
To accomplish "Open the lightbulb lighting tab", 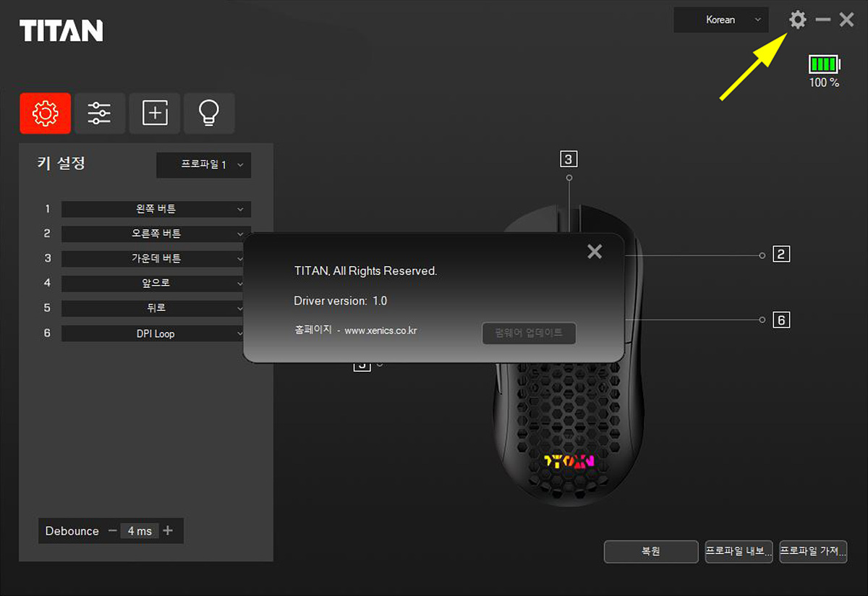I will 209,113.
